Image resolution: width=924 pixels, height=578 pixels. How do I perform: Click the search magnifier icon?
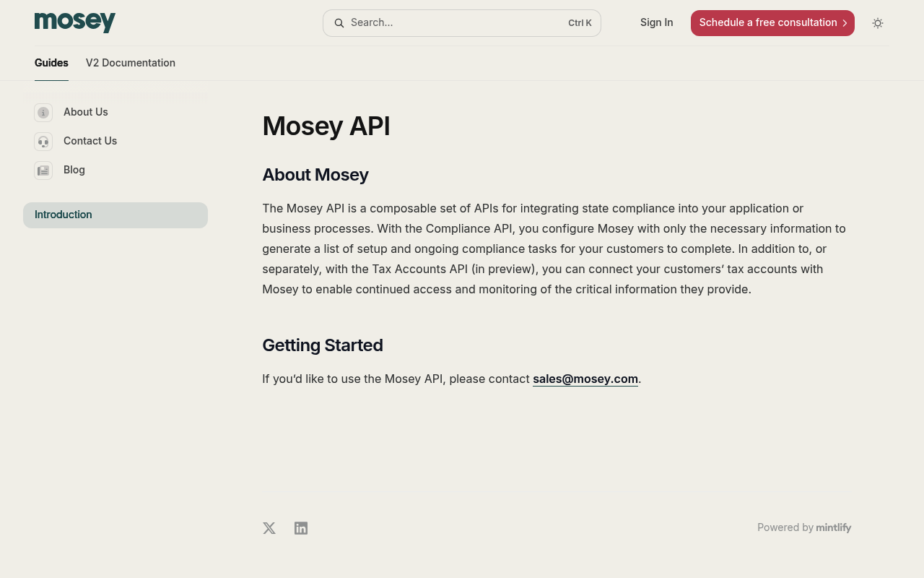(x=339, y=23)
